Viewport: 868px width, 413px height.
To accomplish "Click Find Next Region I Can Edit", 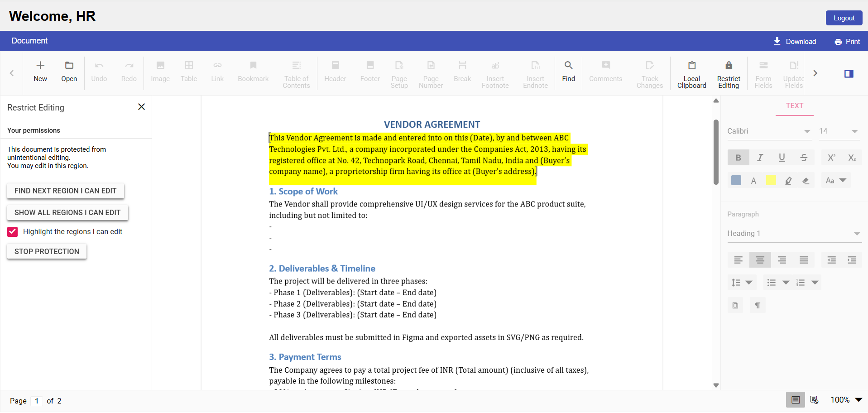I will pyautogui.click(x=65, y=191).
